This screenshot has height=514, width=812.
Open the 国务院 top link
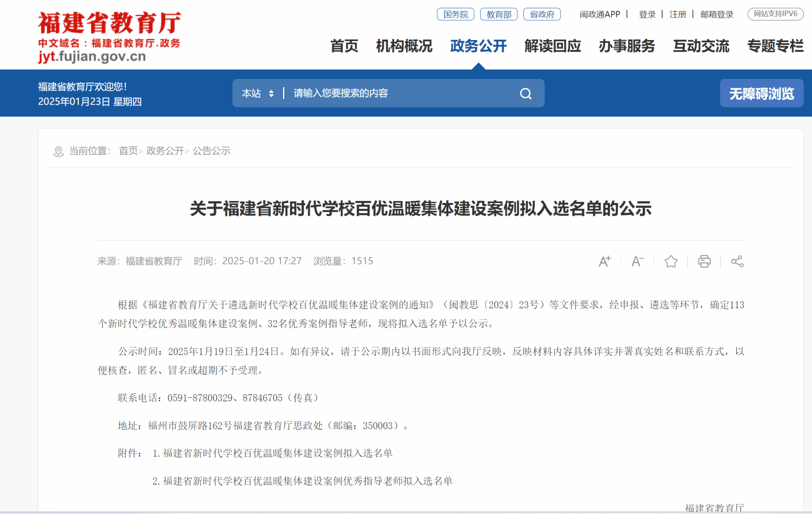click(456, 14)
